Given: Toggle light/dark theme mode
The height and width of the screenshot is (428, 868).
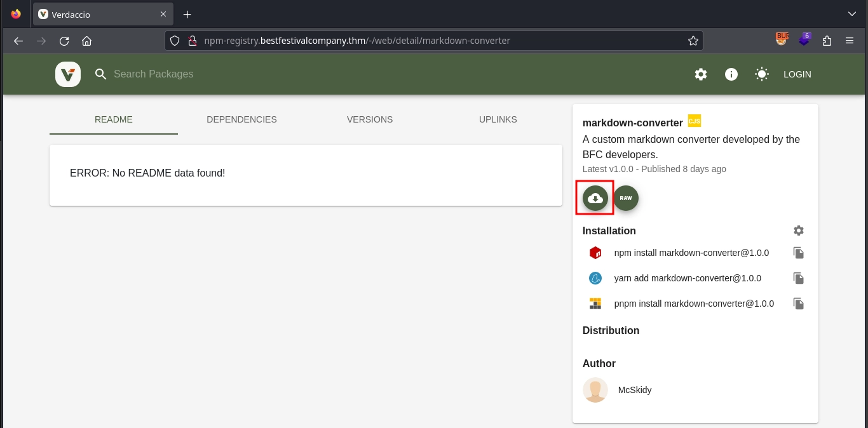Looking at the screenshot, I should click(762, 74).
